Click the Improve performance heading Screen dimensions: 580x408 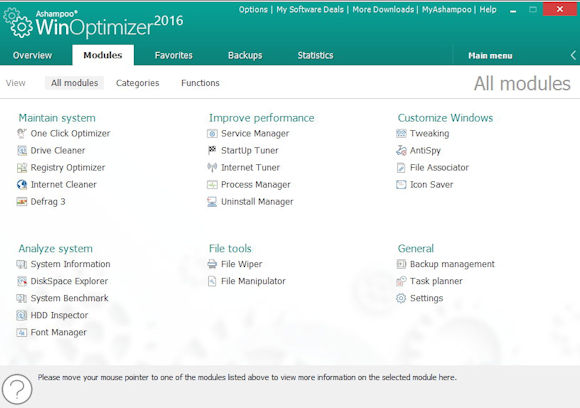(262, 118)
